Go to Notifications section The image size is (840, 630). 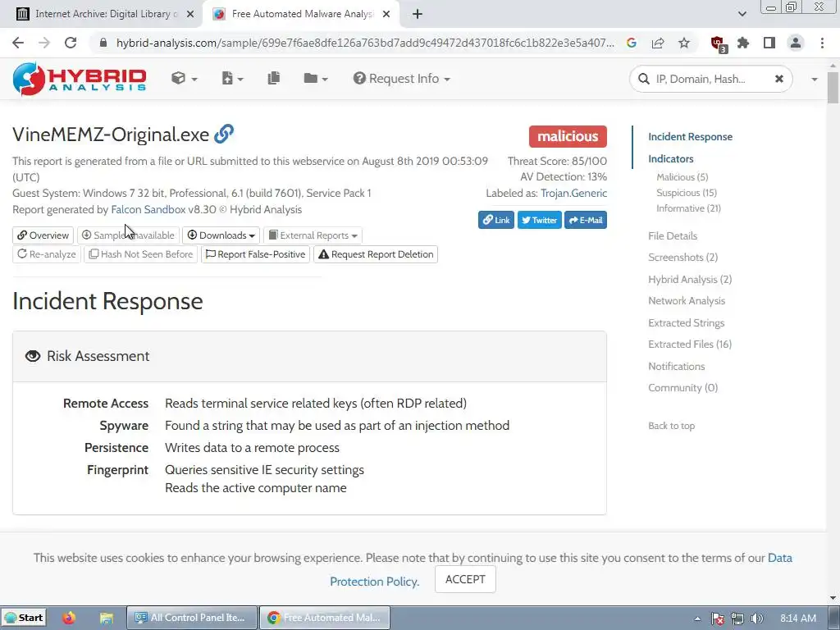676,366
